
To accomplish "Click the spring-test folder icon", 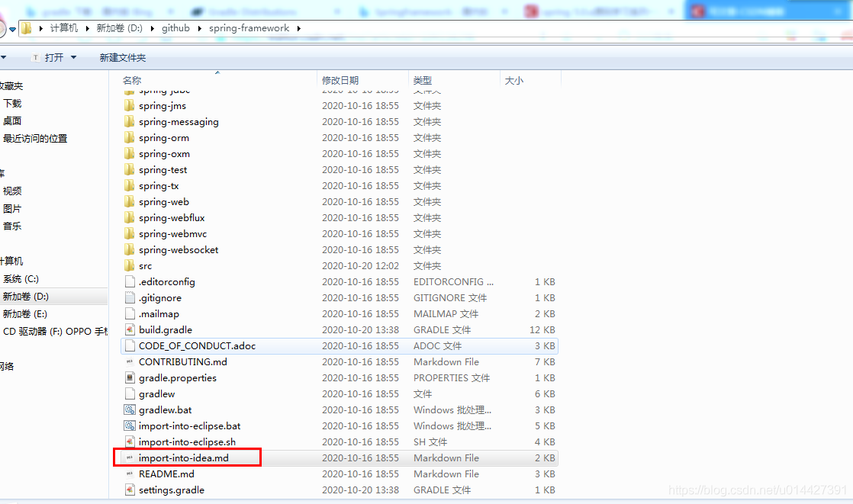I will point(130,169).
